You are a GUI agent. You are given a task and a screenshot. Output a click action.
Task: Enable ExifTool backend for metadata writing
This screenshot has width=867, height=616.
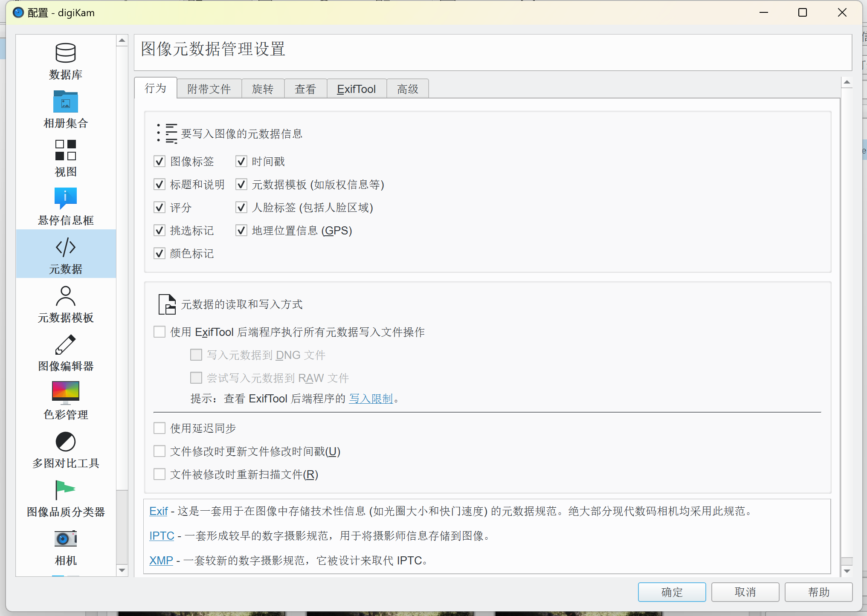(159, 332)
